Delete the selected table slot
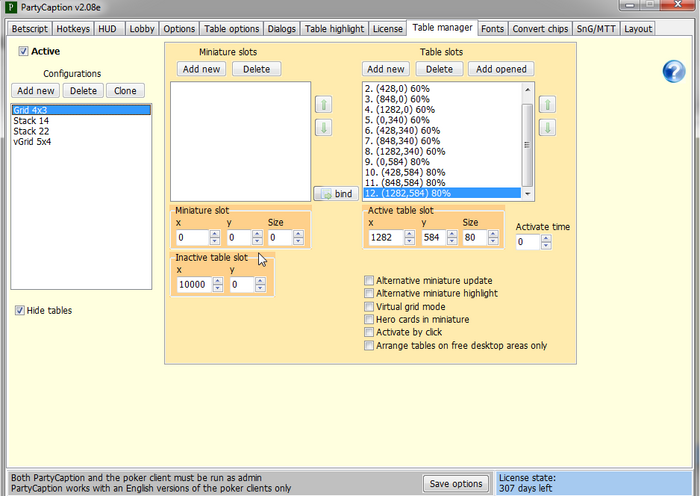700x496 pixels. pos(439,69)
